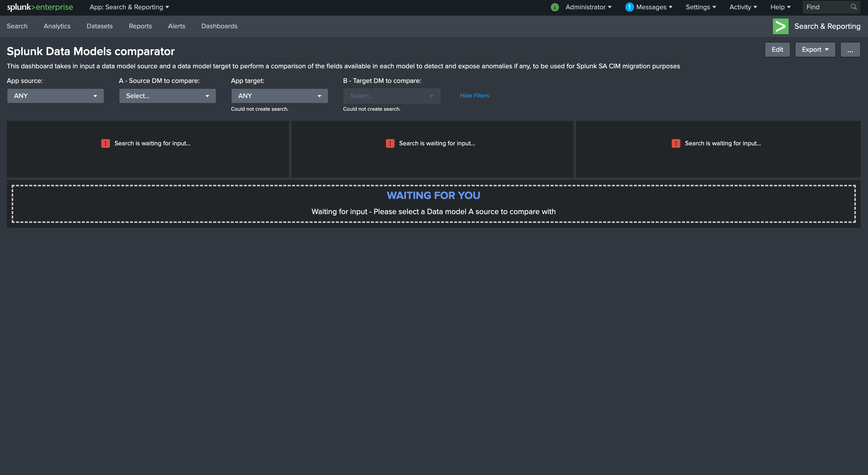Switch to the Datasets tab
The image size is (868, 475).
pyautogui.click(x=99, y=26)
